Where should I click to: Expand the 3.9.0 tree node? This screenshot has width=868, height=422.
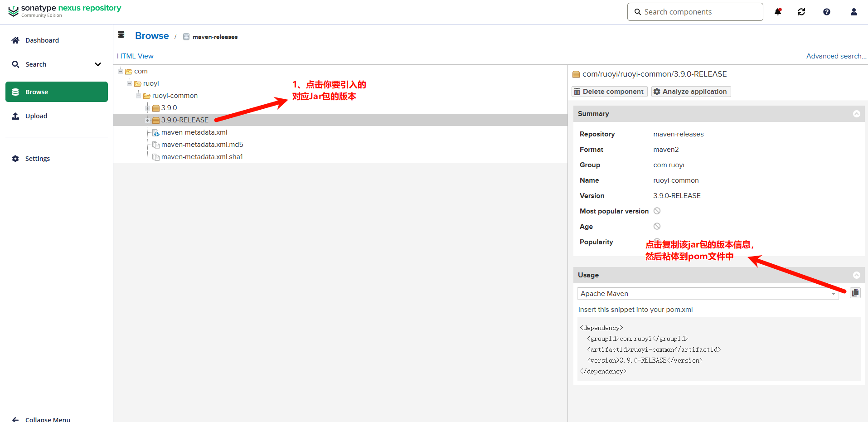click(148, 108)
